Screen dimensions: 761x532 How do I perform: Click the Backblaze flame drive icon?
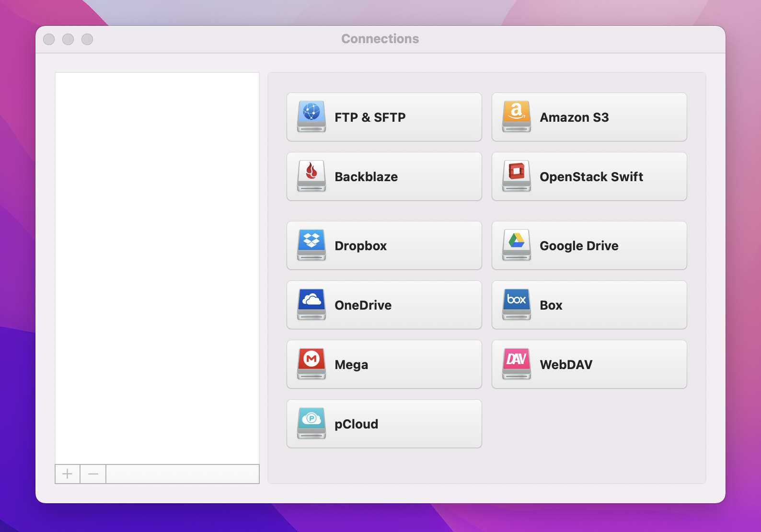311,176
